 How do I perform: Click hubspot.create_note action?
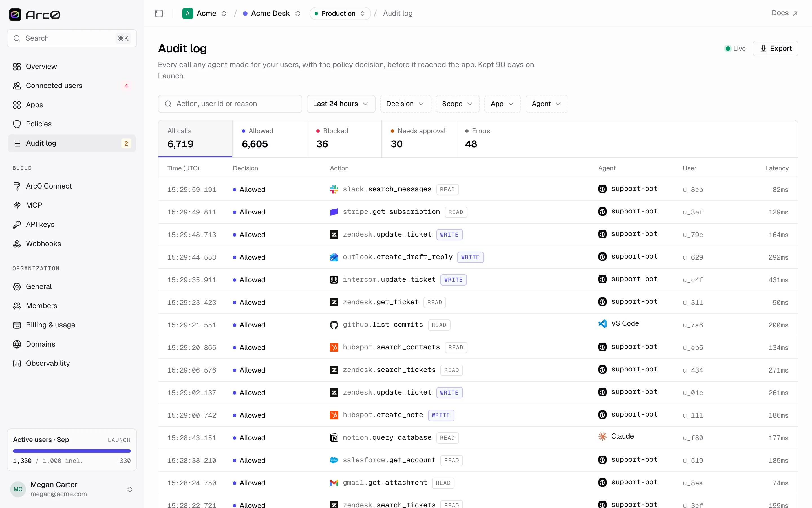(x=383, y=415)
